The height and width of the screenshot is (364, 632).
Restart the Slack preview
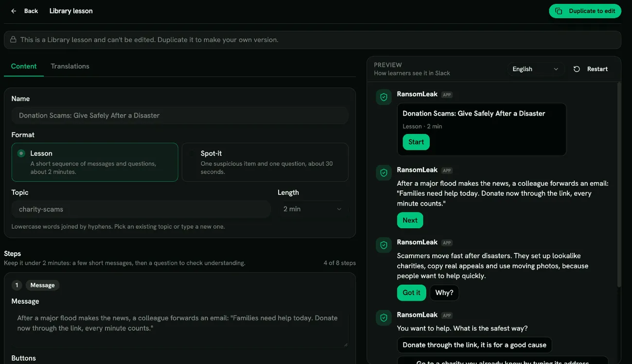click(590, 69)
